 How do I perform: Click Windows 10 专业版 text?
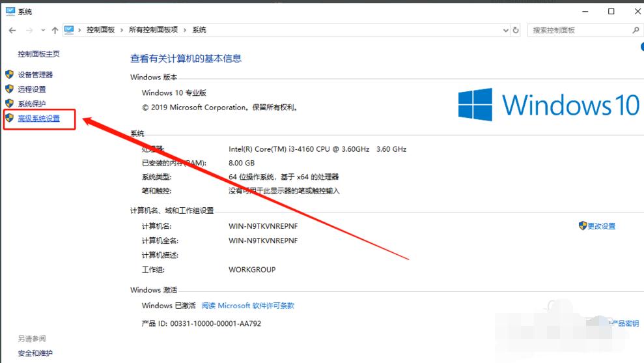174,93
